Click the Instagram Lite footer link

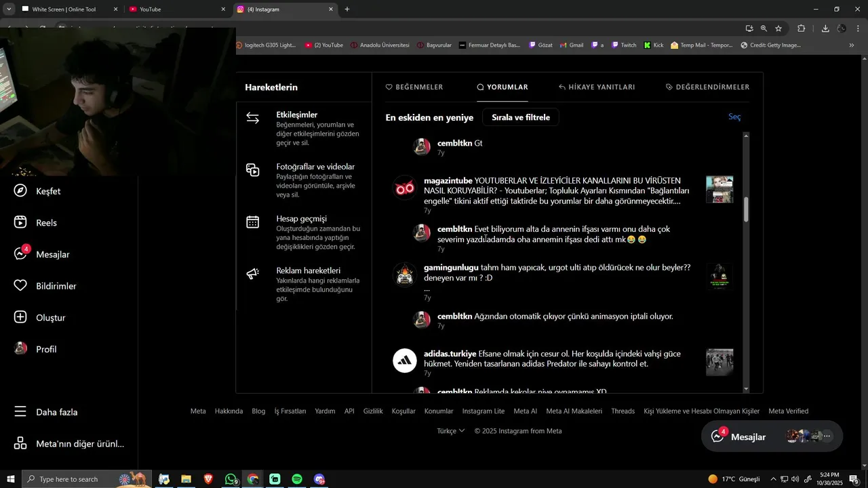click(483, 411)
